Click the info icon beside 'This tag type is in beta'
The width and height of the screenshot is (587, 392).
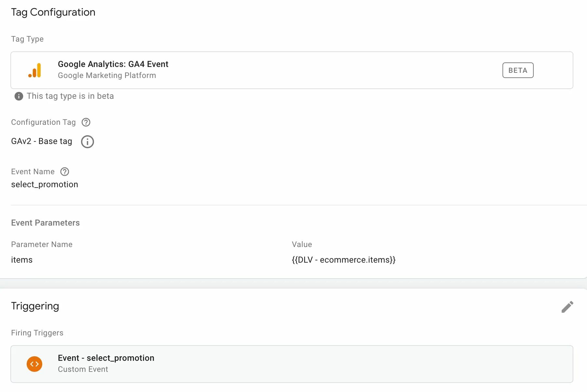[19, 96]
